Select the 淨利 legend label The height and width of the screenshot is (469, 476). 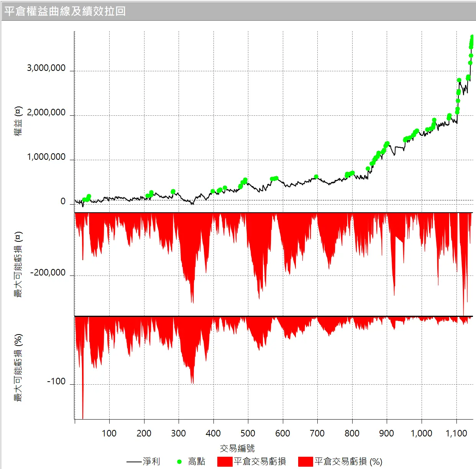pos(151,461)
